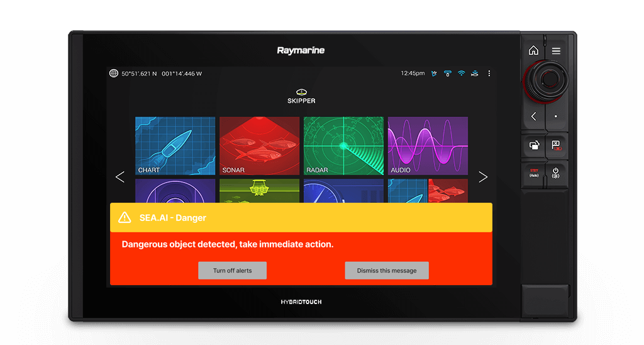Click Dismiss this message button
This screenshot has height=345, width=644.
coord(387,271)
